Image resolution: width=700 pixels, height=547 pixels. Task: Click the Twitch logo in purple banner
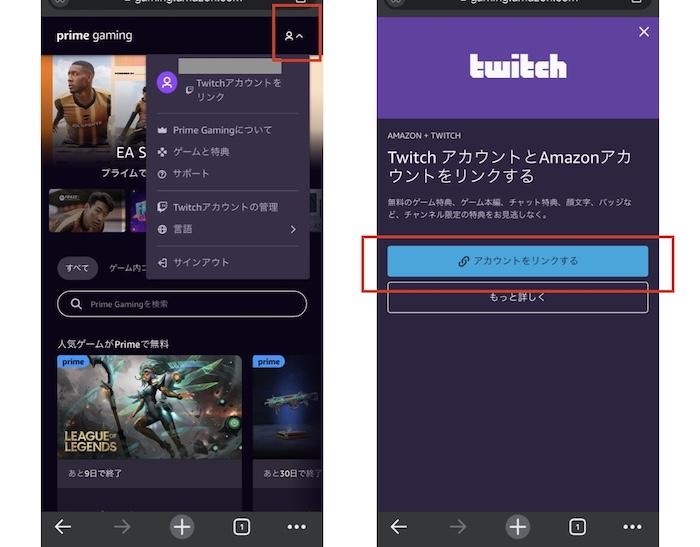point(518,66)
